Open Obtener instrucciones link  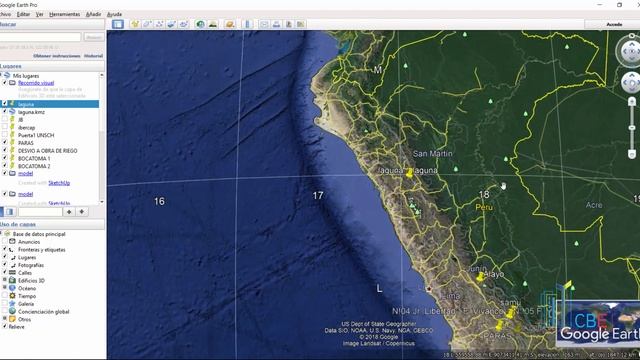coord(57,56)
